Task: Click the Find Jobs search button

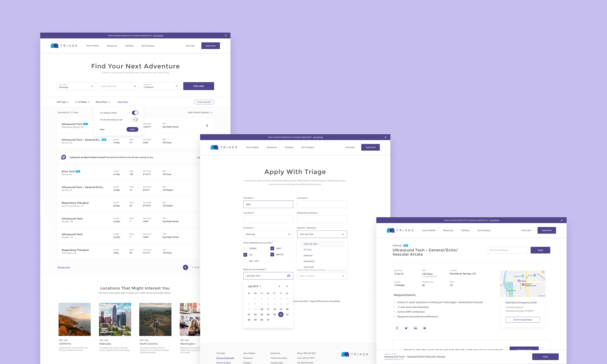Action: [x=199, y=86]
